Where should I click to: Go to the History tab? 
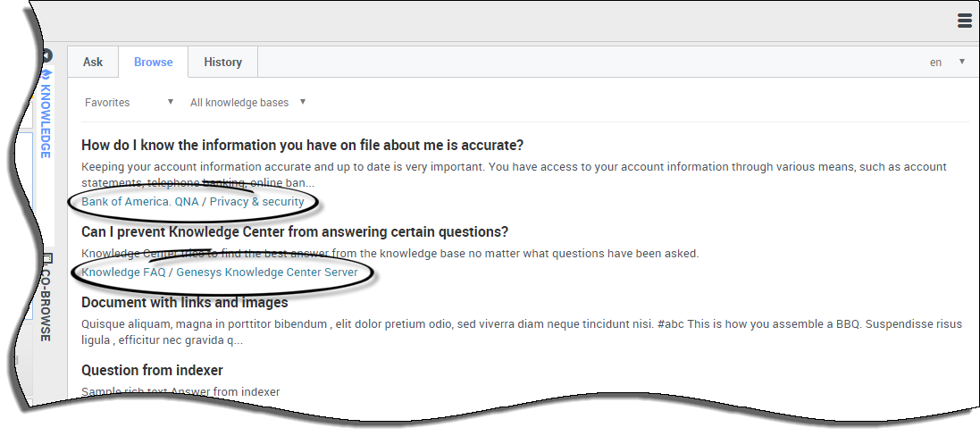point(222,63)
